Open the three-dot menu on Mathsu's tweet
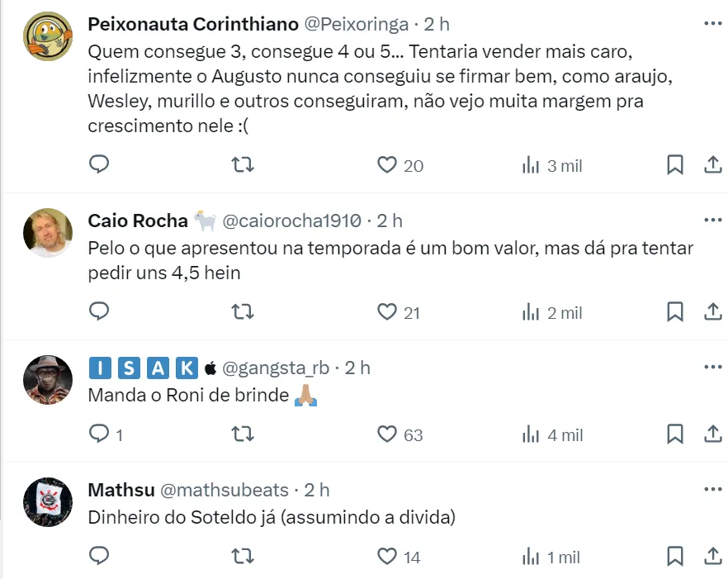The width and height of the screenshot is (728, 579). (712, 490)
